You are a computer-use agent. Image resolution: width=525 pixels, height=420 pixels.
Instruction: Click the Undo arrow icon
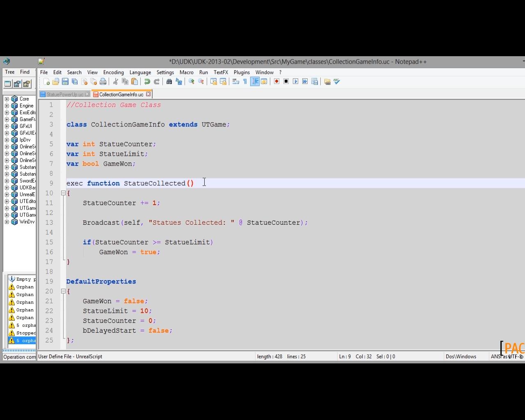pyautogui.click(x=147, y=82)
